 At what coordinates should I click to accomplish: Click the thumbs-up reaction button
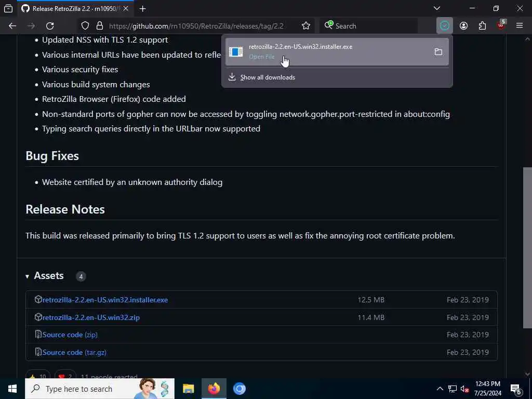[x=38, y=375]
